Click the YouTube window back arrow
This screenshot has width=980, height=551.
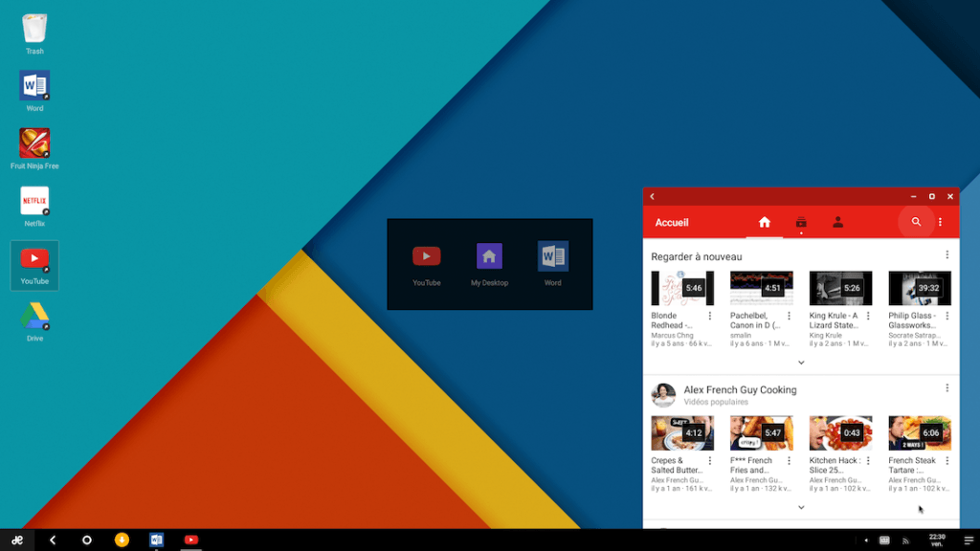tap(652, 196)
